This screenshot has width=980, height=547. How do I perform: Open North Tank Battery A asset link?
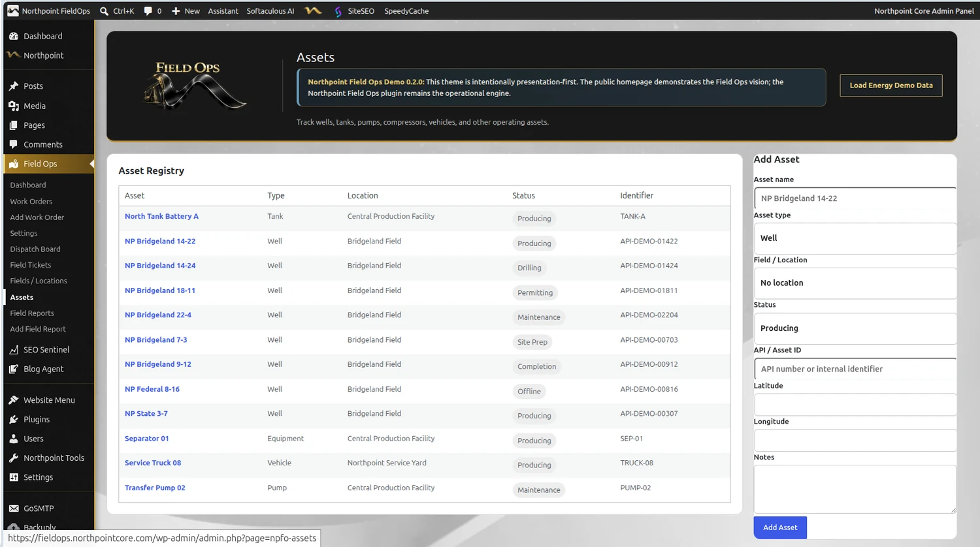(x=161, y=216)
